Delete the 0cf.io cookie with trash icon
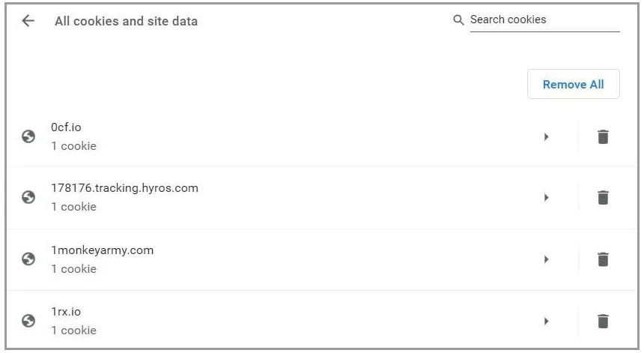This screenshot has width=644, height=353. pos(603,137)
